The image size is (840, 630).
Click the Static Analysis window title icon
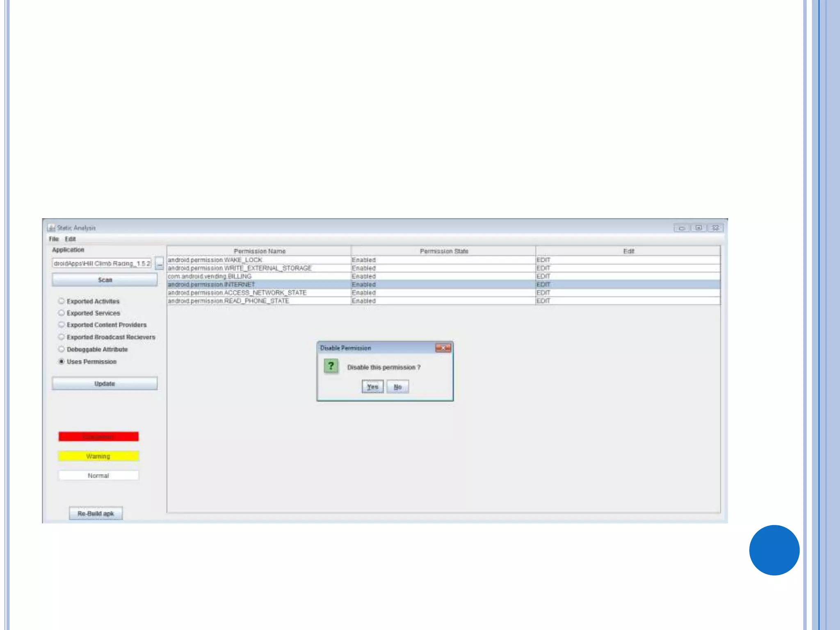point(51,228)
